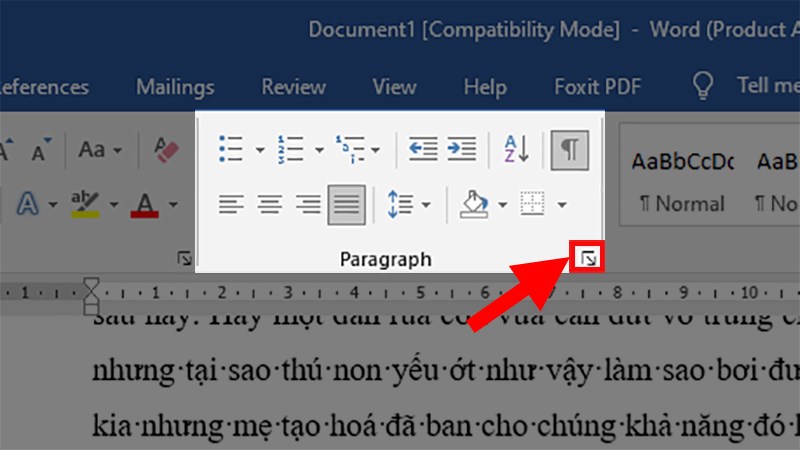Click the first line indent ruler marker
This screenshot has width=800, height=450.
point(91,284)
